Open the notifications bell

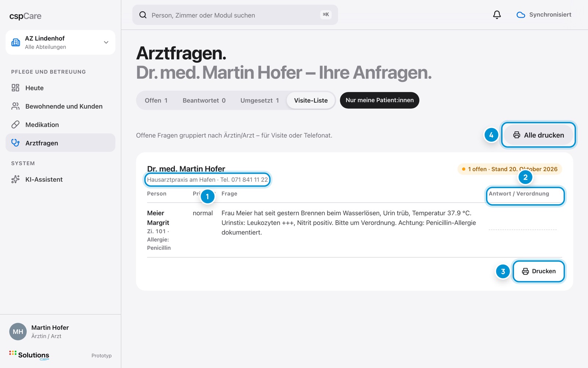[497, 15]
